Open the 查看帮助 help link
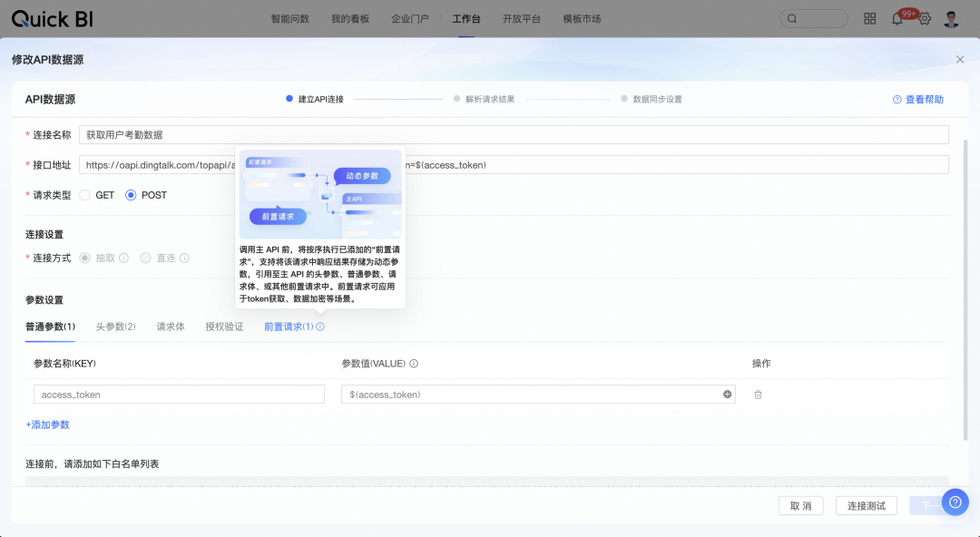Screen dimensions: 980x537 click(918, 100)
